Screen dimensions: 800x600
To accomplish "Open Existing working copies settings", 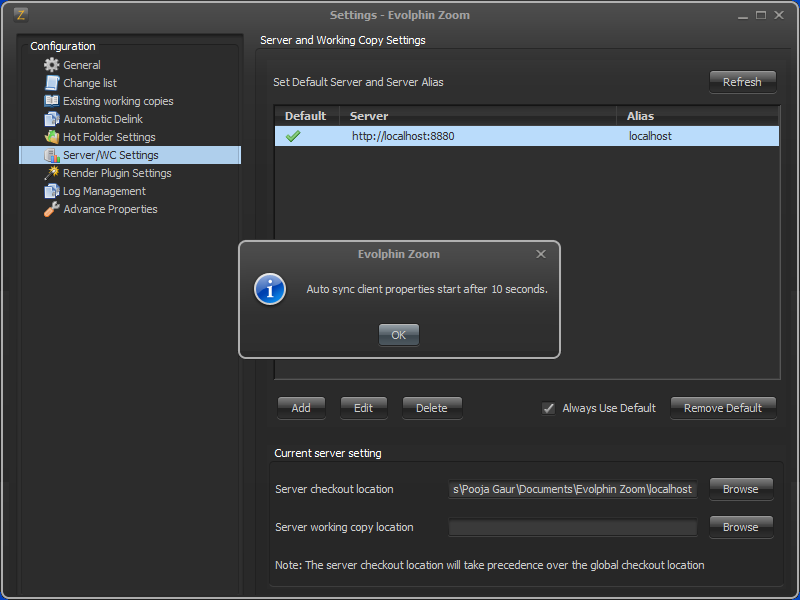I will click(118, 101).
